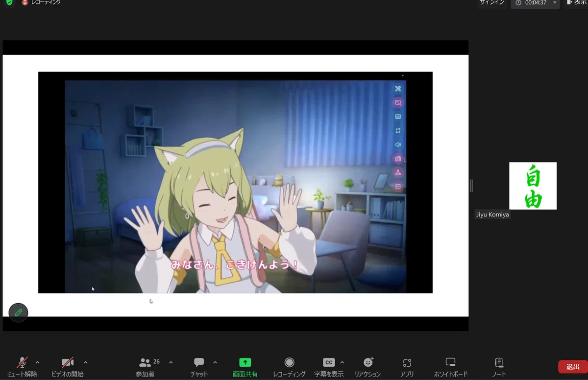Expand audio options arrow next to mute

pyautogui.click(x=38, y=362)
